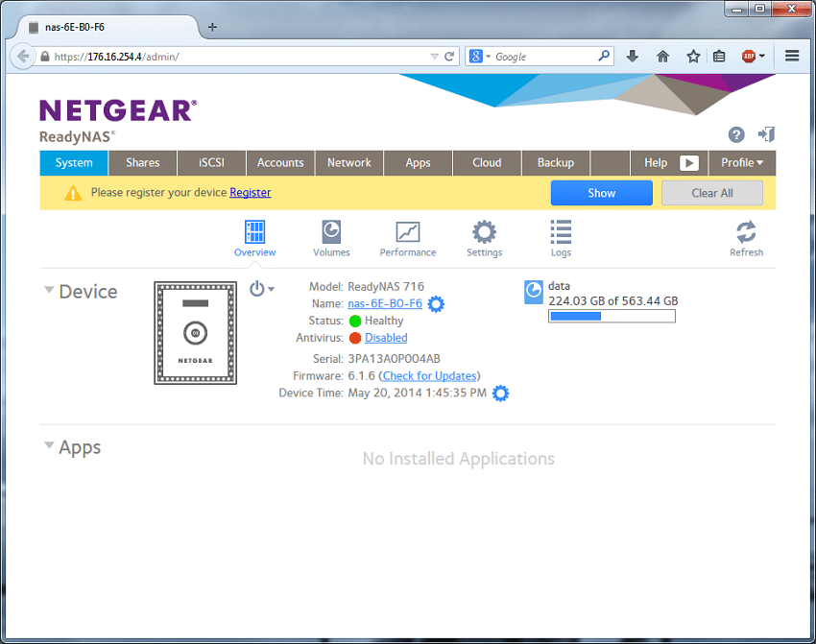Click the logout icon
Viewport: 816px width, 644px height.
point(766,134)
